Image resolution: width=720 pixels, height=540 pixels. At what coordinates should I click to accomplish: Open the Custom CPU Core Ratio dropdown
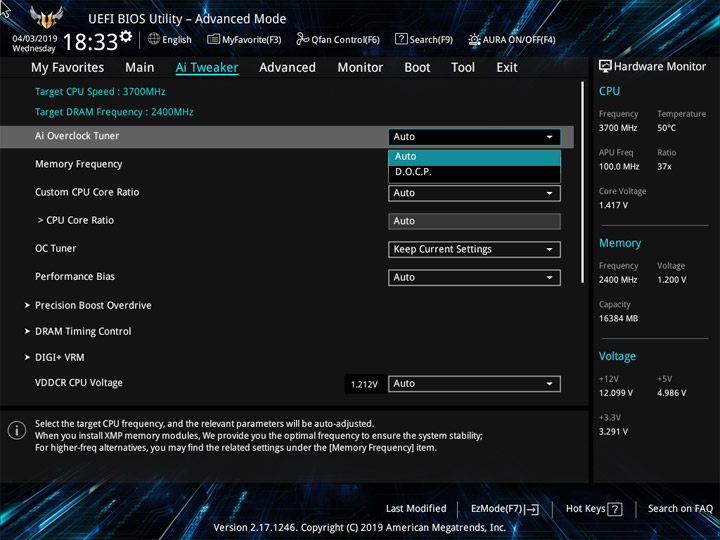point(474,193)
